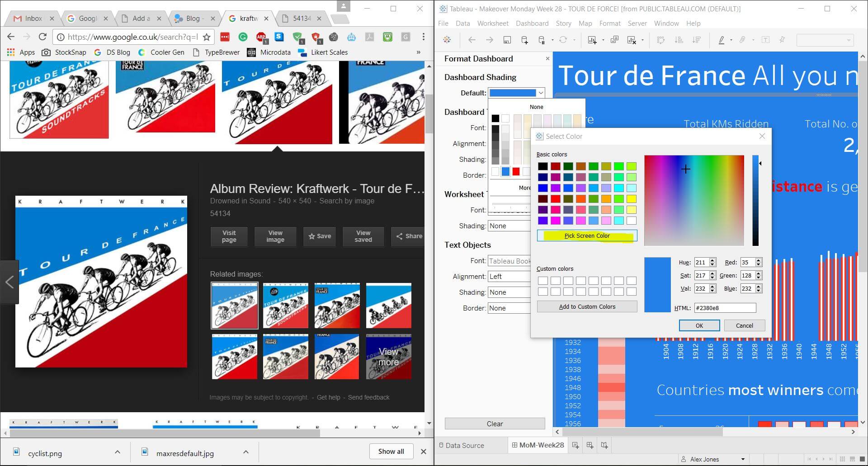This screenshot has width=868, height=466.
Task: Confirm color with the OK button
Action: pyautogui.click(x=699, y=325)
